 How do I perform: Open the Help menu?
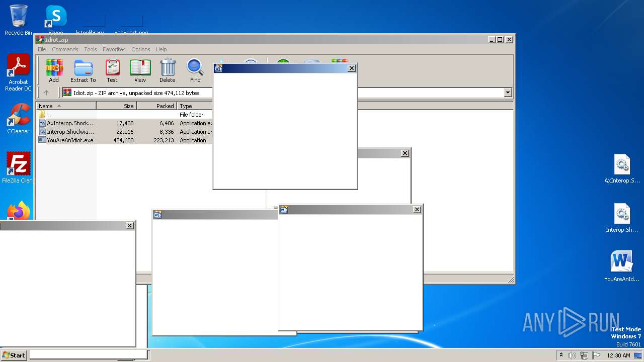[x=161, y=49]
